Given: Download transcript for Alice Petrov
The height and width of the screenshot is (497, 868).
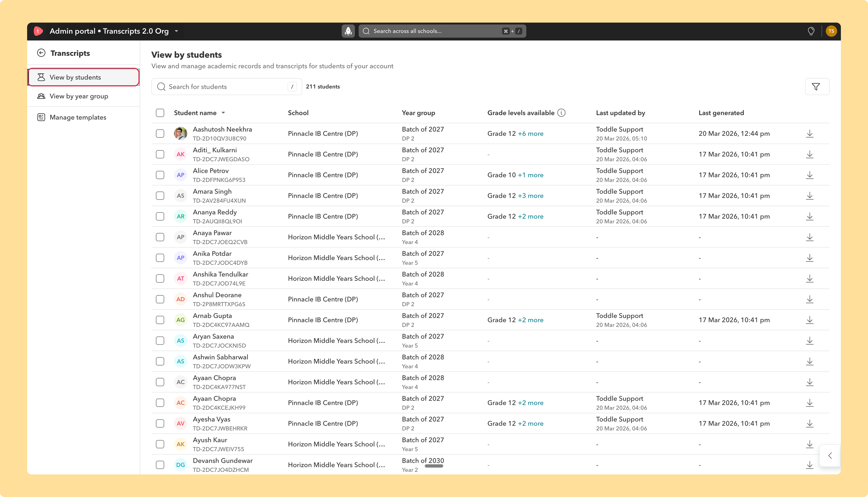Looking at the screenshot, I should pyautogui.click(x=810, y=175).
